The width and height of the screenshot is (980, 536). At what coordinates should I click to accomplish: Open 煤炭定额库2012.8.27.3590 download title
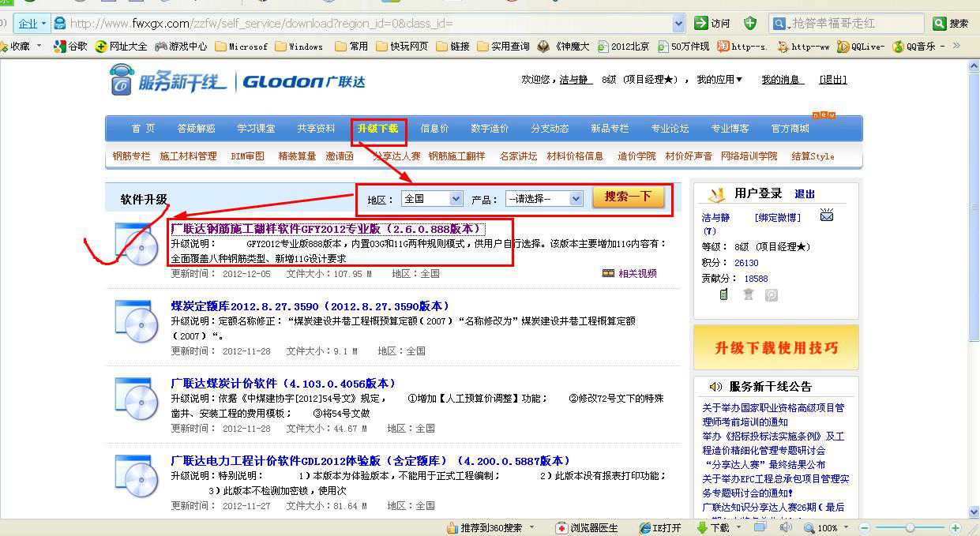pyautogui.click(x=311, y=306)
